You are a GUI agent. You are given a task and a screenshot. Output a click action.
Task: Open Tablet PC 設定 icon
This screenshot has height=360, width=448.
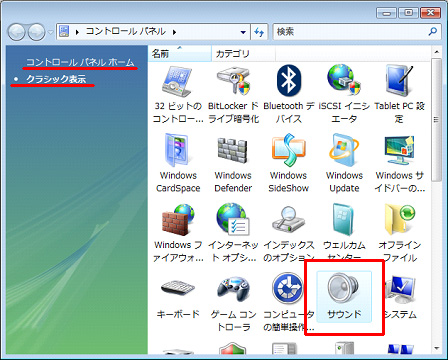pyautogui.click(x=399, y=94)
